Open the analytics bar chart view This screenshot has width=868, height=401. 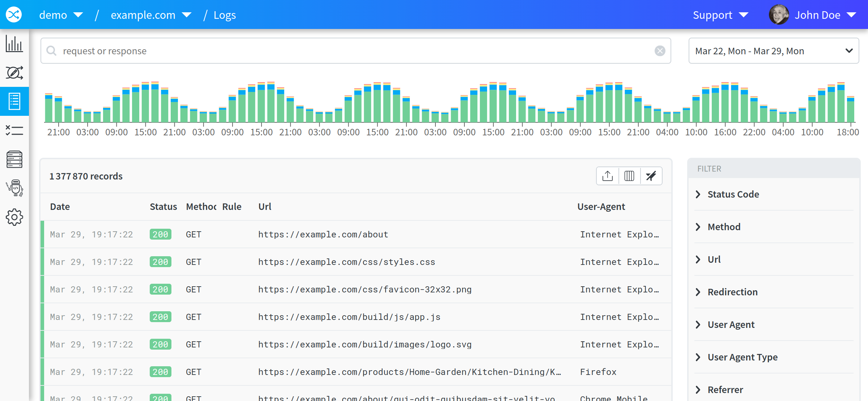click(x=14, y=44)
